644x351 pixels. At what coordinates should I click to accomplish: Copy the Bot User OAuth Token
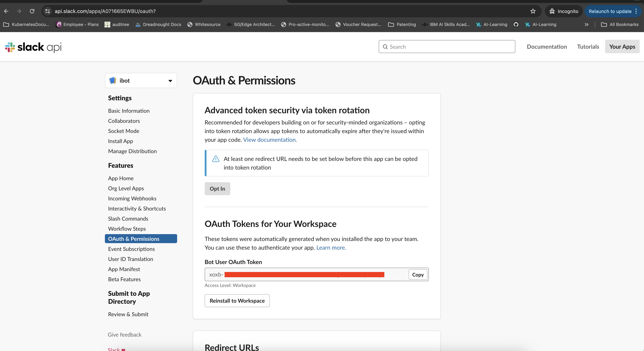pyautogui.click(x=418, y=275)
